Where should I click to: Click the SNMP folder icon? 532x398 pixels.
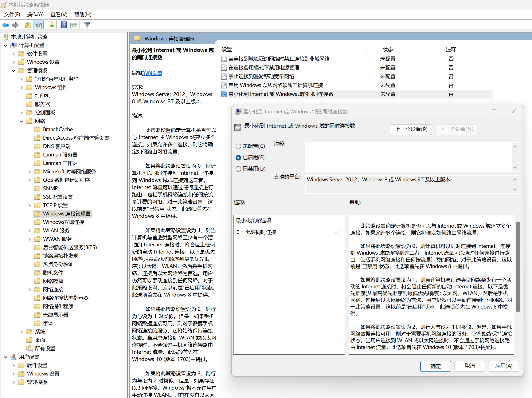[x=37, y=188]
